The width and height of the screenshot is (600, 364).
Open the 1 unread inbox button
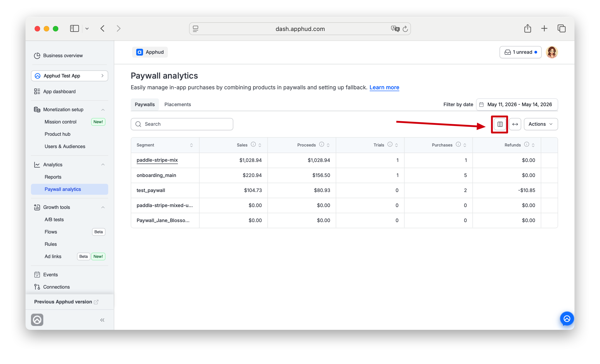(x=520, y=52)
